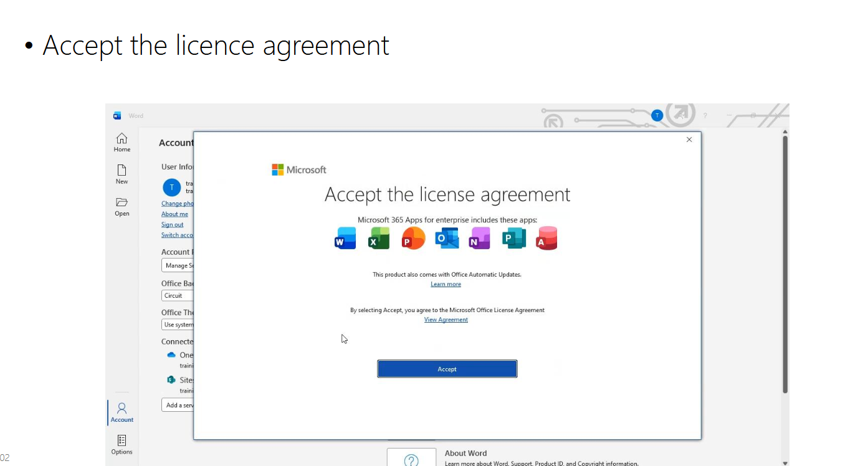Screen dimensions: 868x466
Task: Go to Home in Word sidebar
Action: 122,143
